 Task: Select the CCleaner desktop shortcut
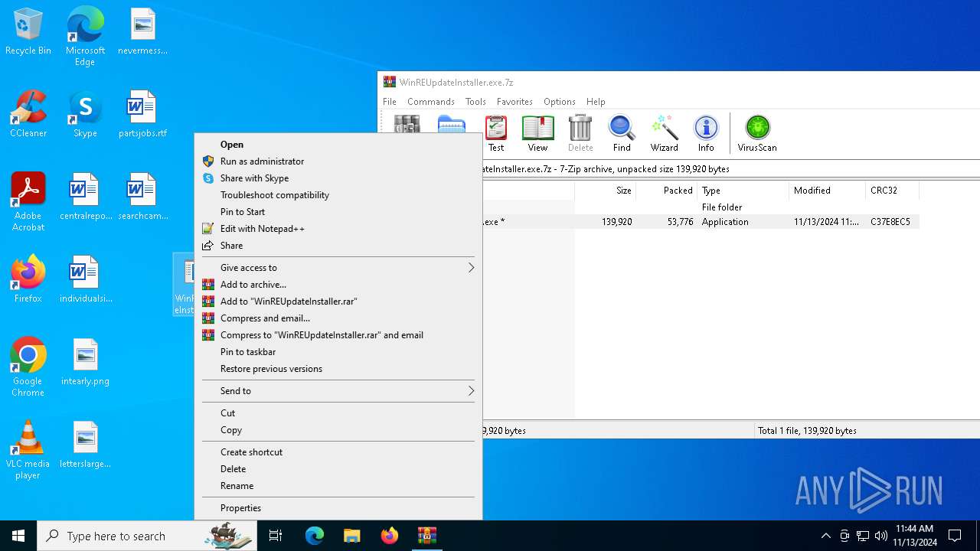(28, 114)
